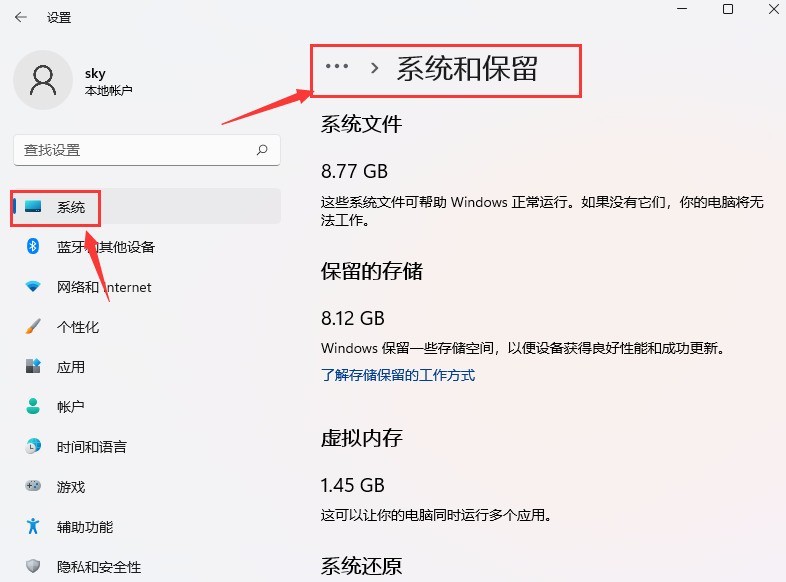This screenshot has height=582, width=786.
Task: Select the 系统 monitor icon in sidebar
Action: click(x=33, y=207)
